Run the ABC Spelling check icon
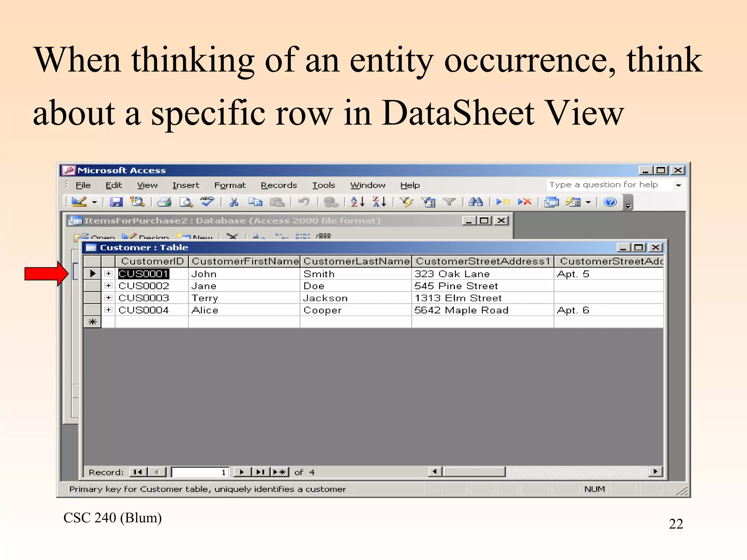Viewport: 747px width, 560px height. point(208,202)
